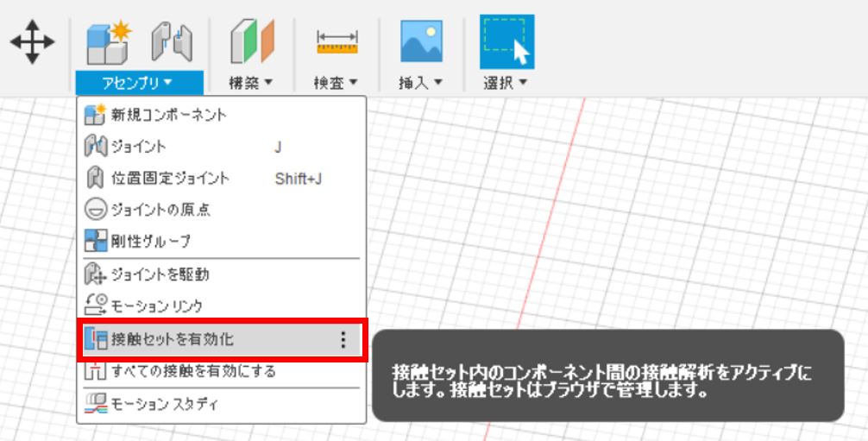The image size is (868, 441).
Task: Choose 剛性グループ menu entry
Action: pos(222,241)
